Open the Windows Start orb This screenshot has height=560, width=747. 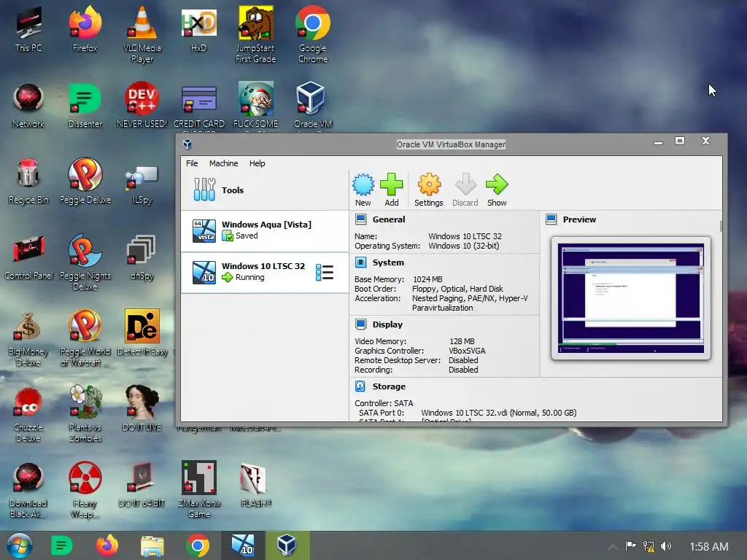20,545
